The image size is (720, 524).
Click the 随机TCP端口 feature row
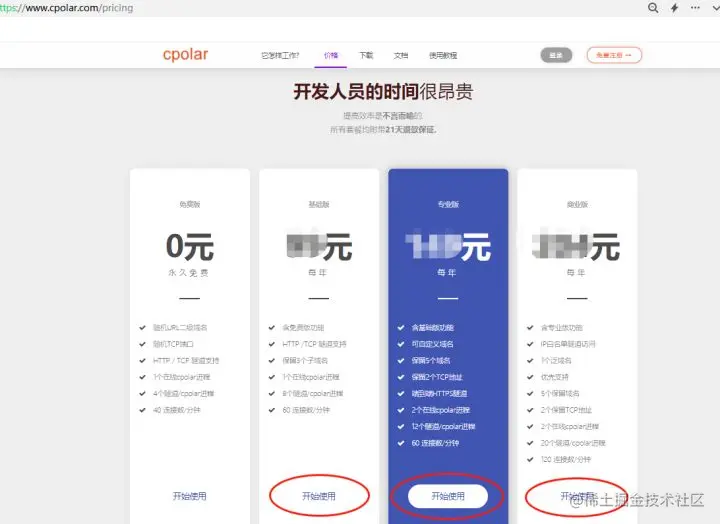click(173, 344)
